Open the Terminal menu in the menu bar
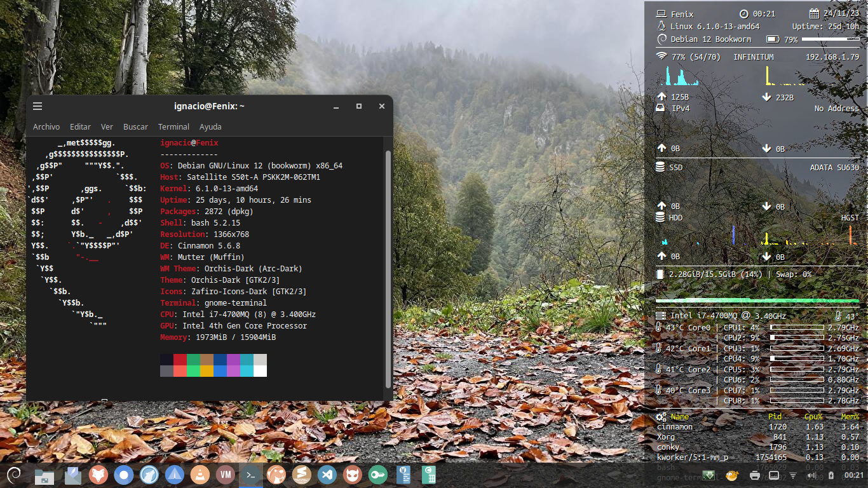Viewport: 868px width, 488px height. click(173, 126)
